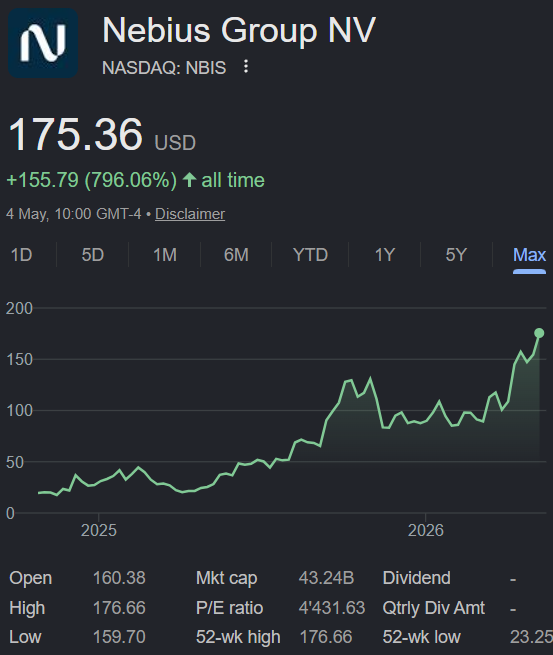
Task: Click the 52-wk low label
Action: (421, 637)
